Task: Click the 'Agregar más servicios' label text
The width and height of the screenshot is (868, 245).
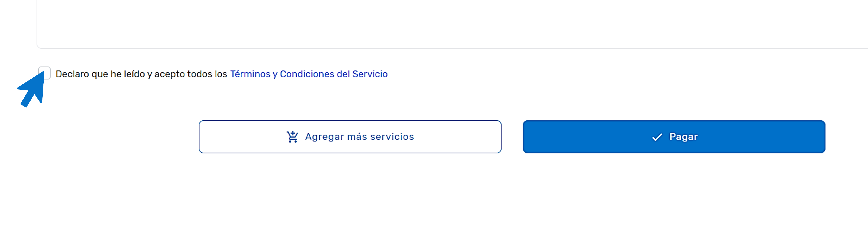Action: (359, 137)
